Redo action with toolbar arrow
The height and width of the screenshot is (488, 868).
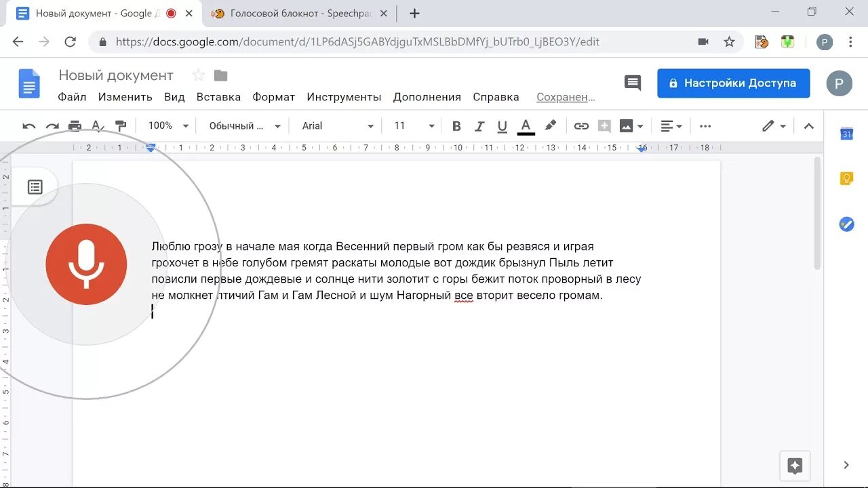pyautogui.click(x=52, y=126)
